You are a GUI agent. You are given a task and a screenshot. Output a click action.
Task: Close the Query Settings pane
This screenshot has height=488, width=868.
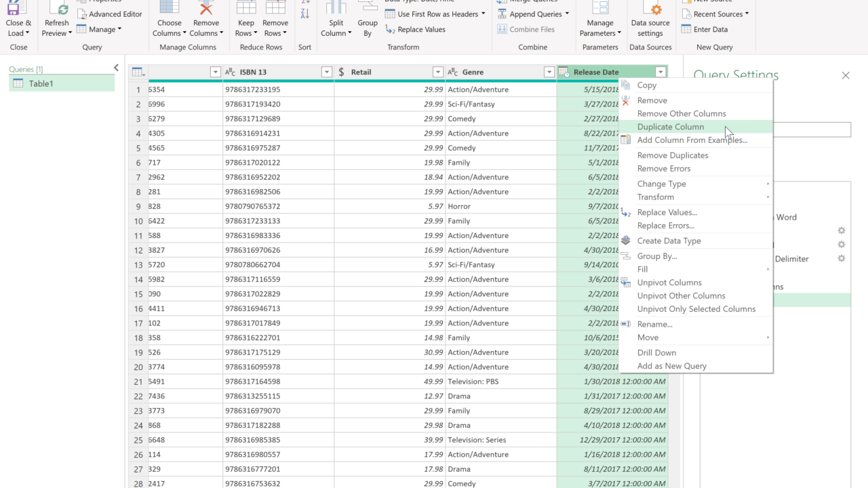point(845,75)
